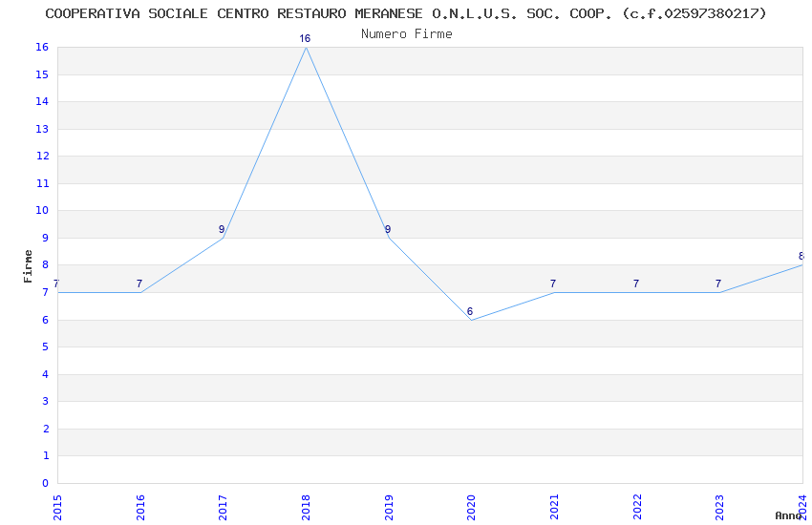Click the x-axis year label 2016
The height and width of the screenshot is (525, 812).
pyautogui.click(x=140, y=508)
